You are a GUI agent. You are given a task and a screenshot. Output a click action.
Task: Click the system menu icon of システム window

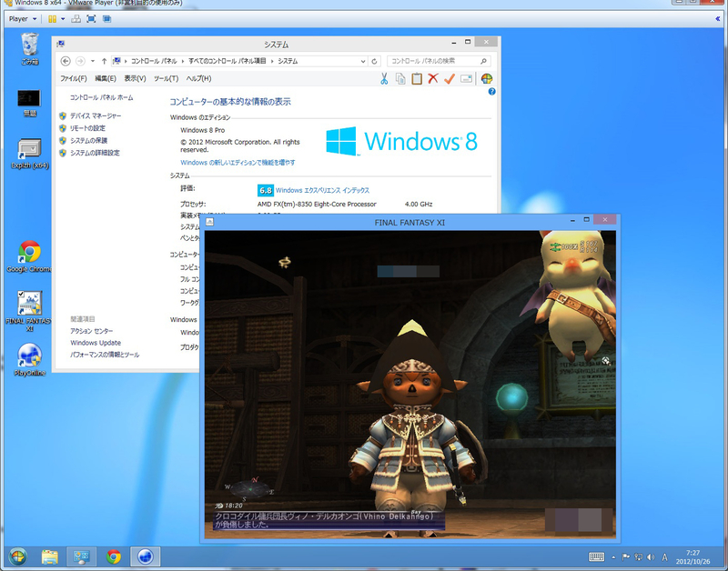pyautogui.click(x=60, y=44)
